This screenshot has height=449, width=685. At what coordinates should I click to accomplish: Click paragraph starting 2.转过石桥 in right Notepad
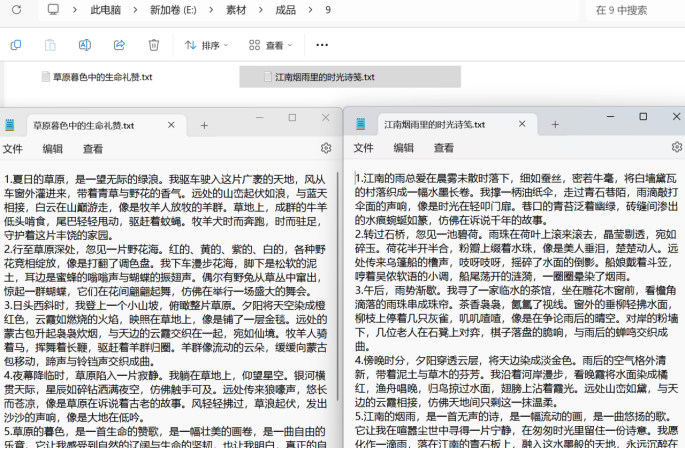516,255
